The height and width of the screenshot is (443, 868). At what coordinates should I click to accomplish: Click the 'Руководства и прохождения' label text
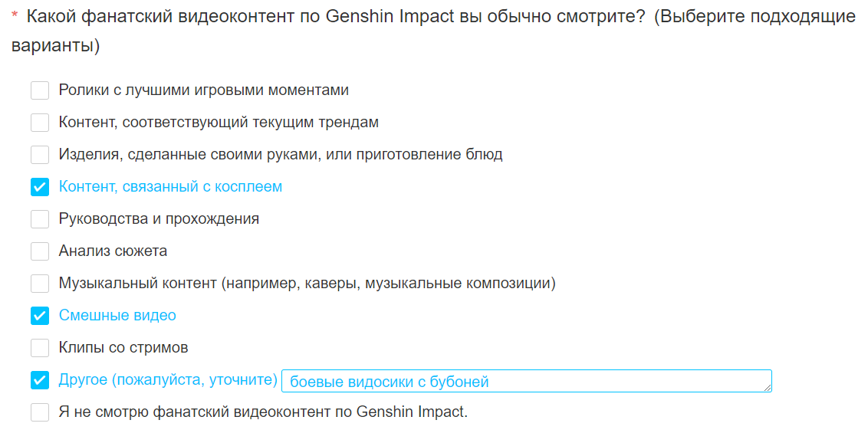(x=159, y=219)
